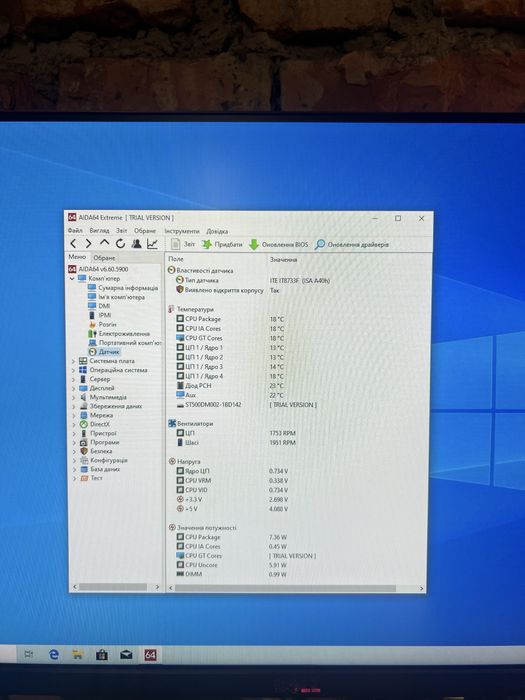
Task: Open Оновлення драйверів driver update
Action: tap(352, 245)
